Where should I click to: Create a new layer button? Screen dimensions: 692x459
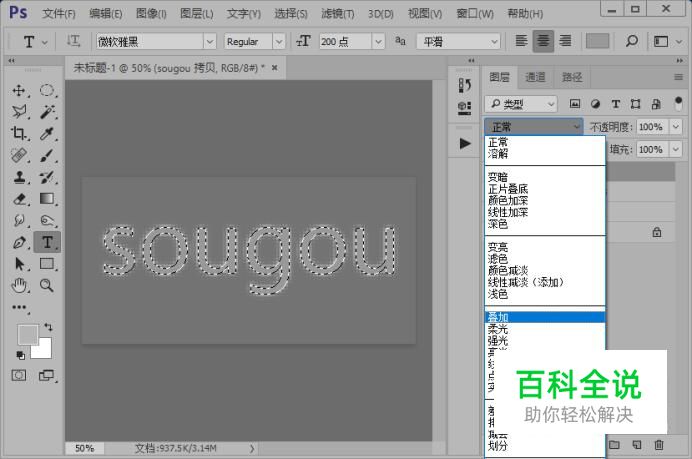click(x=636, y=444)
